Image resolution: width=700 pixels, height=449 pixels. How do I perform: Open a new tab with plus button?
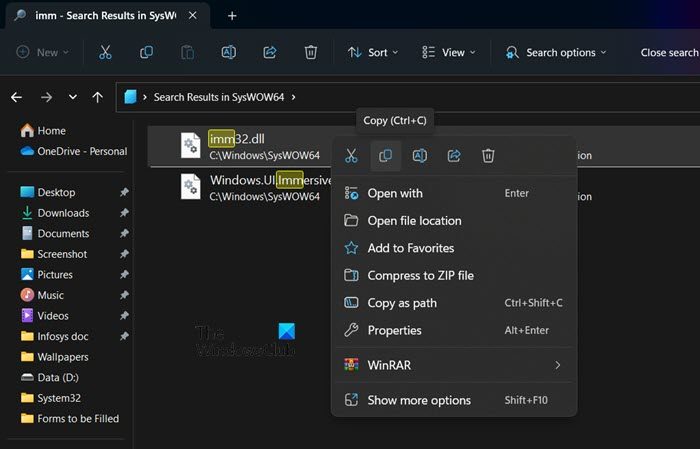(232, 16)
